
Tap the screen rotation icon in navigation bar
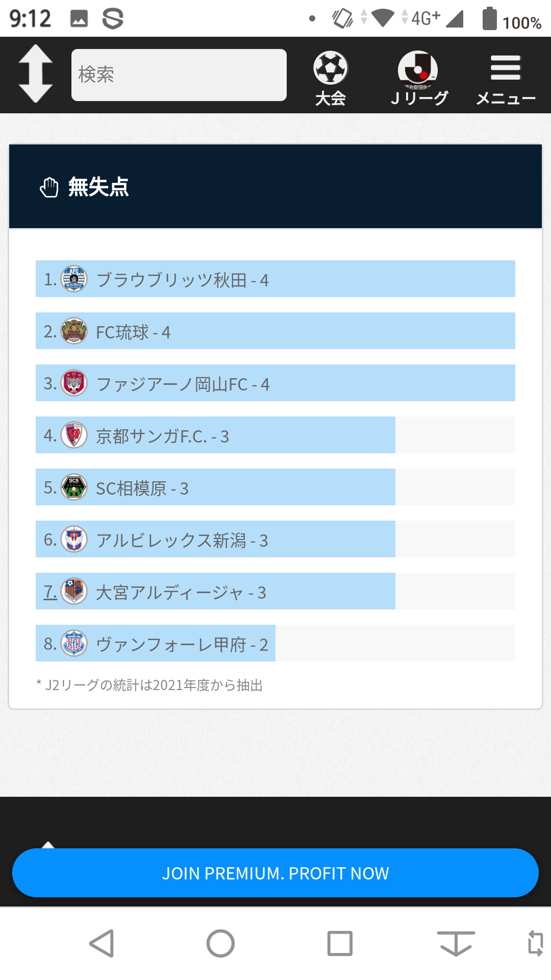point(535,943)
